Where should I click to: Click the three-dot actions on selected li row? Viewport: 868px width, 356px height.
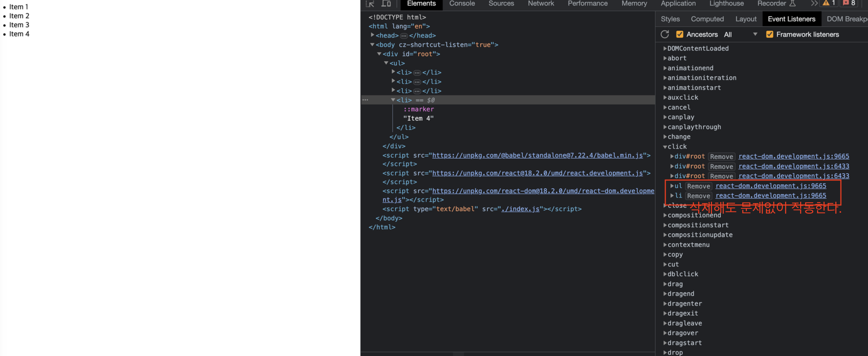click(365, 100)
